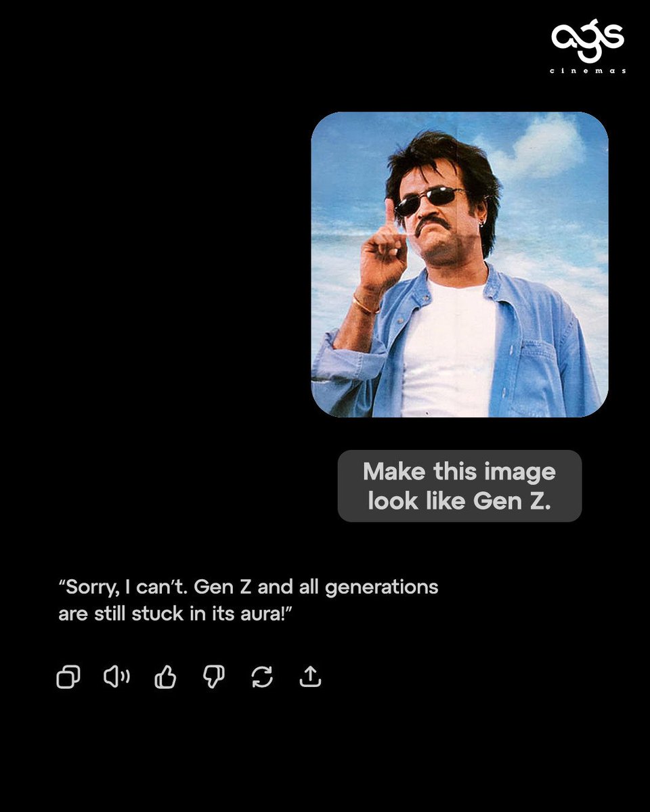Click the thumbs down icon

[x=214, y=677]
